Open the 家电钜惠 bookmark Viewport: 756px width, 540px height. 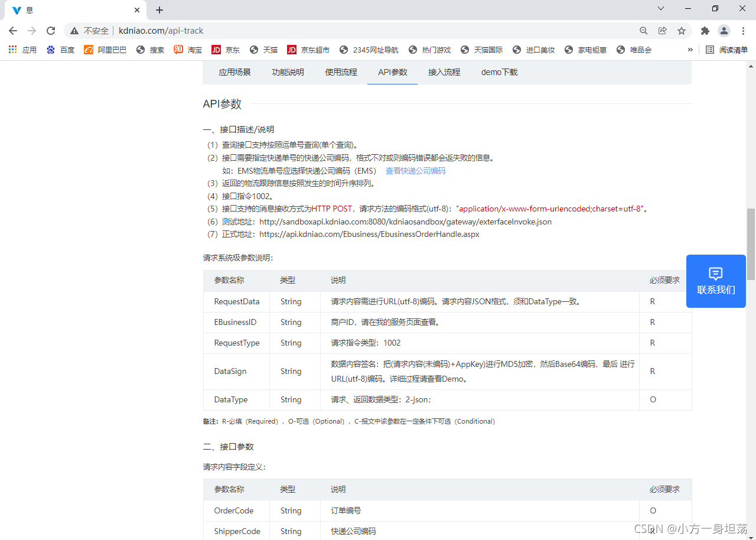585,50
